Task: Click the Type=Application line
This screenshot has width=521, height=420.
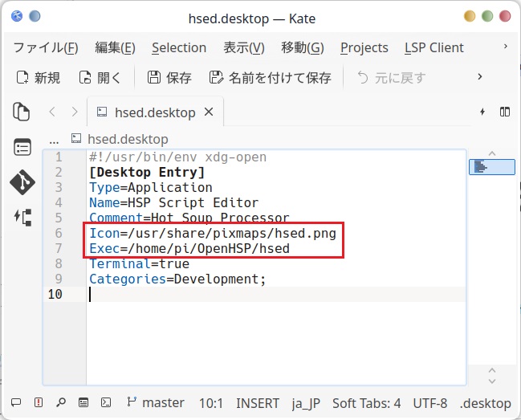Action: (x=151, y=187)
